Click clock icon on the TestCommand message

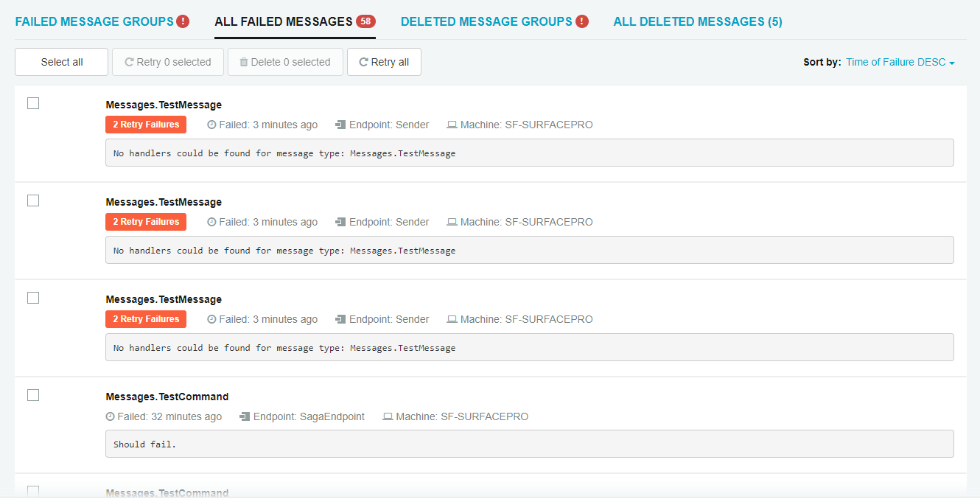[111, 417]
